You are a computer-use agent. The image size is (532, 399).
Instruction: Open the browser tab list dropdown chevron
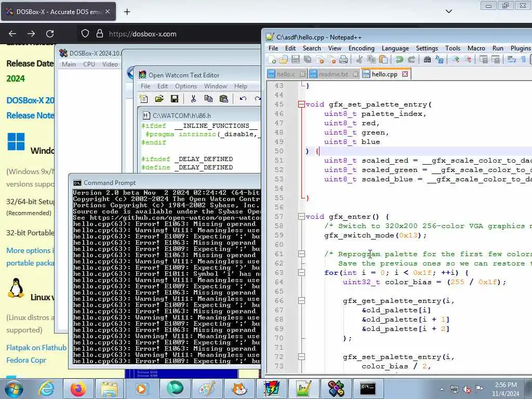coord(448,11)
